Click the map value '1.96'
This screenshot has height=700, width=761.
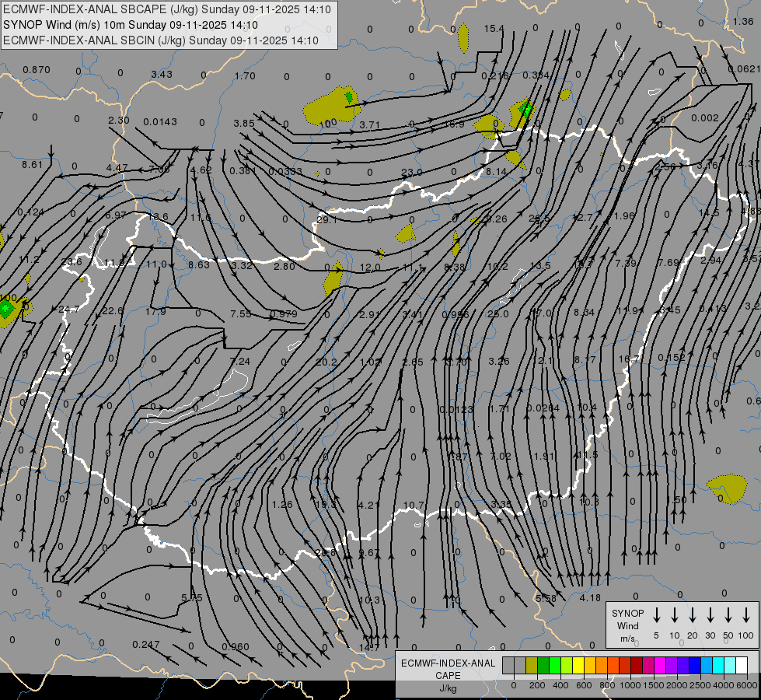[x=625, y=215]
